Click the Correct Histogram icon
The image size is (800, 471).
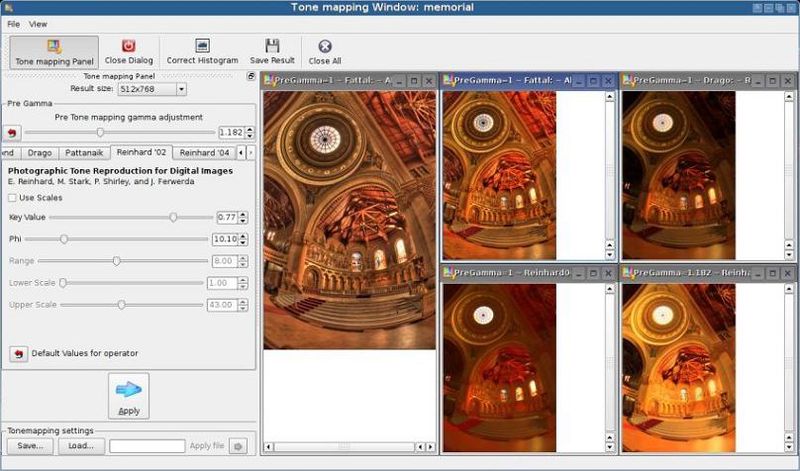coord(202,46)
